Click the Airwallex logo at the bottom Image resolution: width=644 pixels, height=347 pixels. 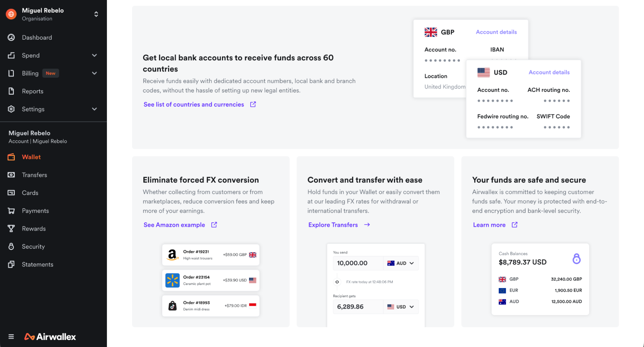coord(50,336)
